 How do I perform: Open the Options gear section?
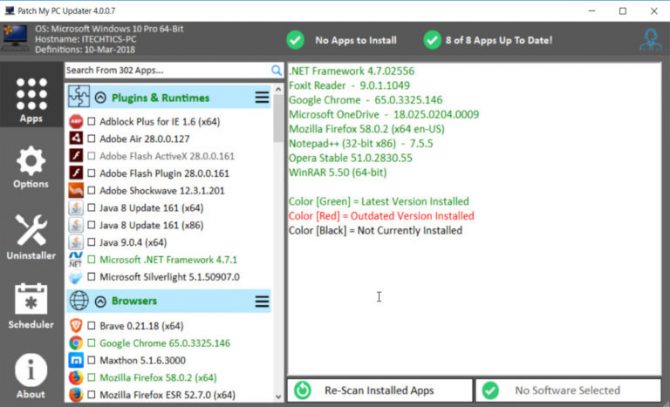click(x=31, y=167)
